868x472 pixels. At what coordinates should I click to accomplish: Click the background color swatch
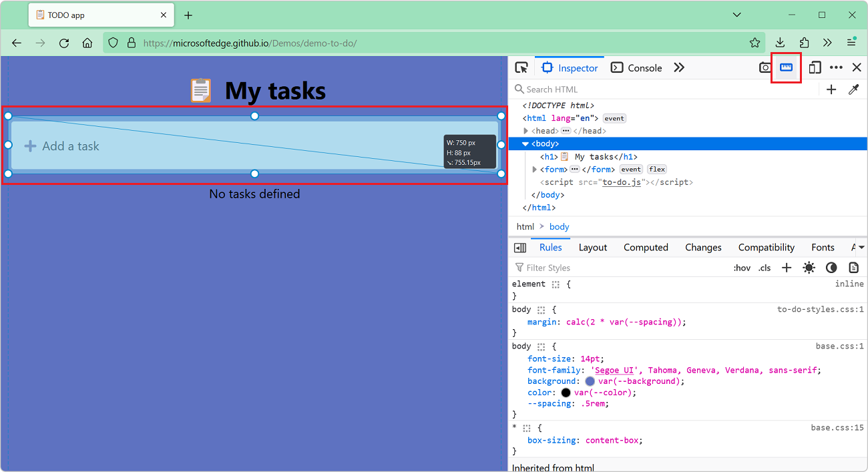coord(590,381)
